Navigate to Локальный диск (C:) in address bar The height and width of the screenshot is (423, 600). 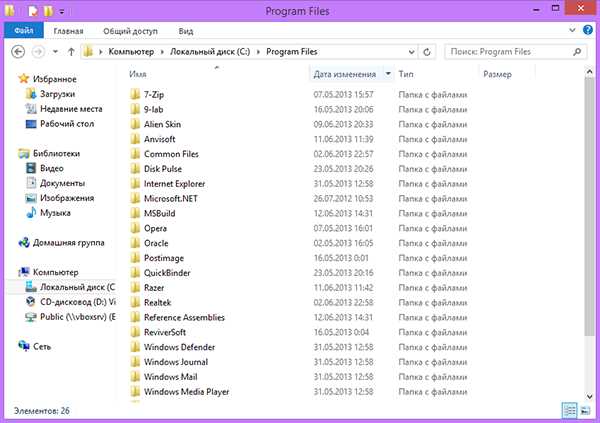click(x=210, y=52)
